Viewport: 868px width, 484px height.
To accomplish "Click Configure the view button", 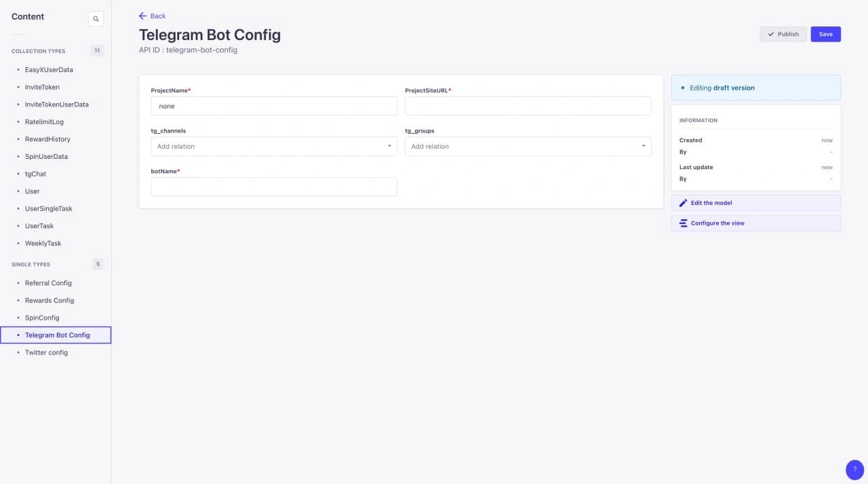I will coord(755,223).
